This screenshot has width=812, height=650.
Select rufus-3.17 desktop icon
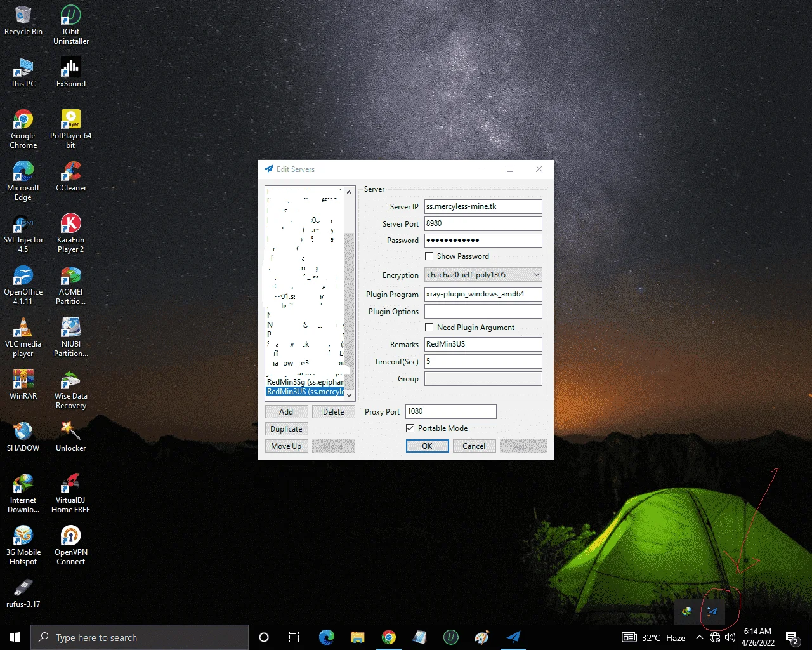pyautogui.click(x=23, y=593)
